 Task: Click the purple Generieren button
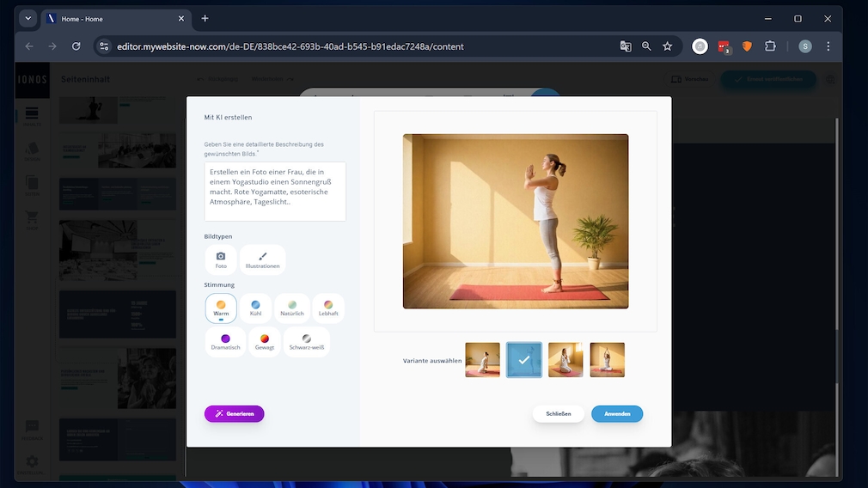tap(235, 414)
